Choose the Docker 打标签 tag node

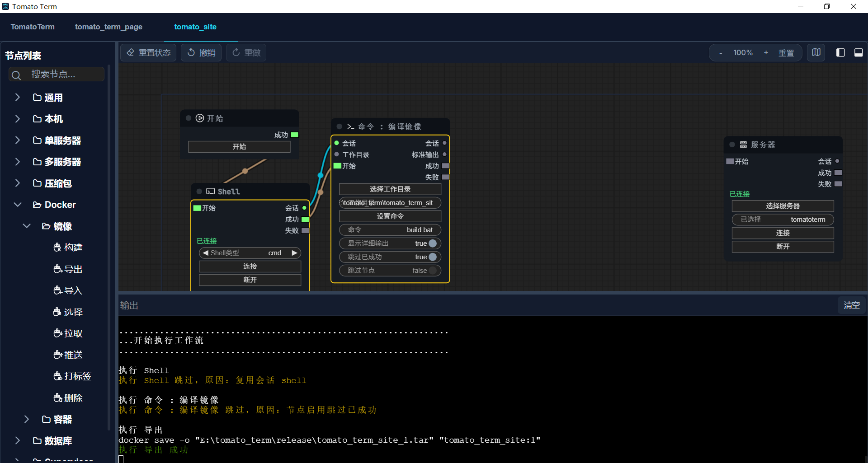[x=72, y=376]
